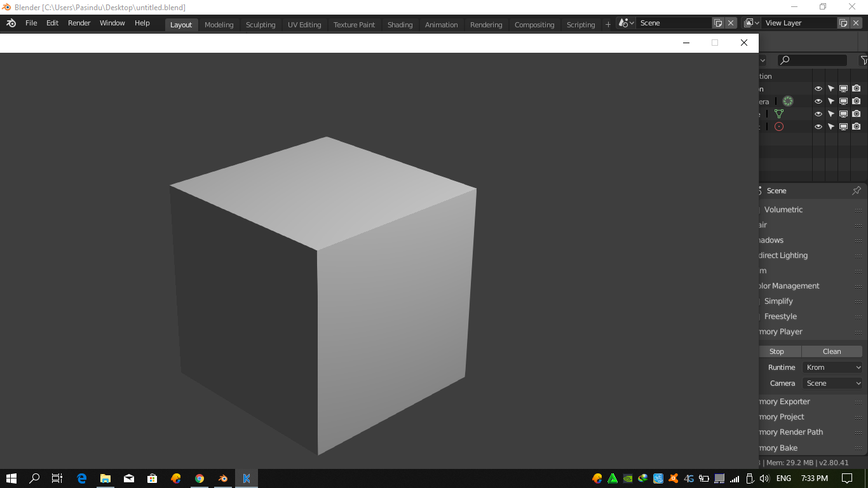Select the Camera object icon in the Outliner
The height and width of the screenshot is (488, 868).
click(x=787, y=101)
